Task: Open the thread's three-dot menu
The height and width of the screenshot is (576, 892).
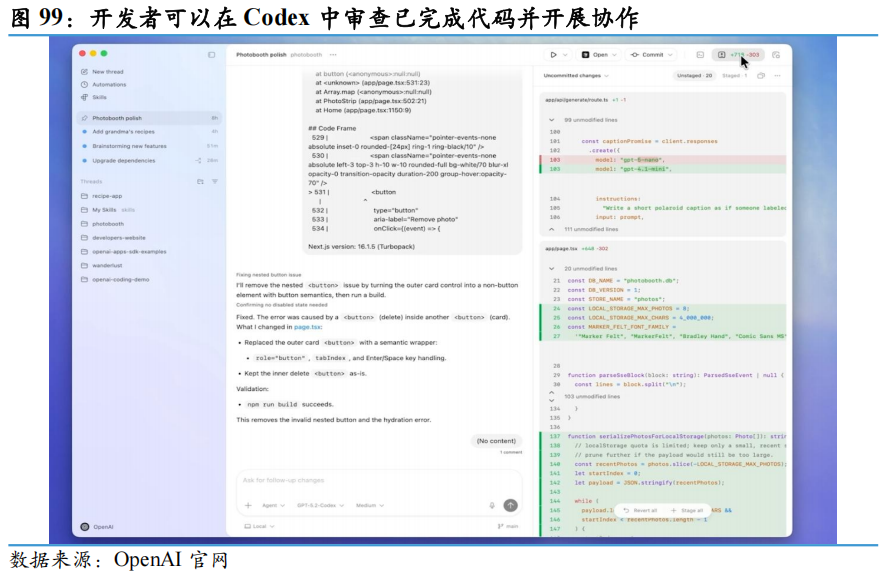Action: point(333,55)
